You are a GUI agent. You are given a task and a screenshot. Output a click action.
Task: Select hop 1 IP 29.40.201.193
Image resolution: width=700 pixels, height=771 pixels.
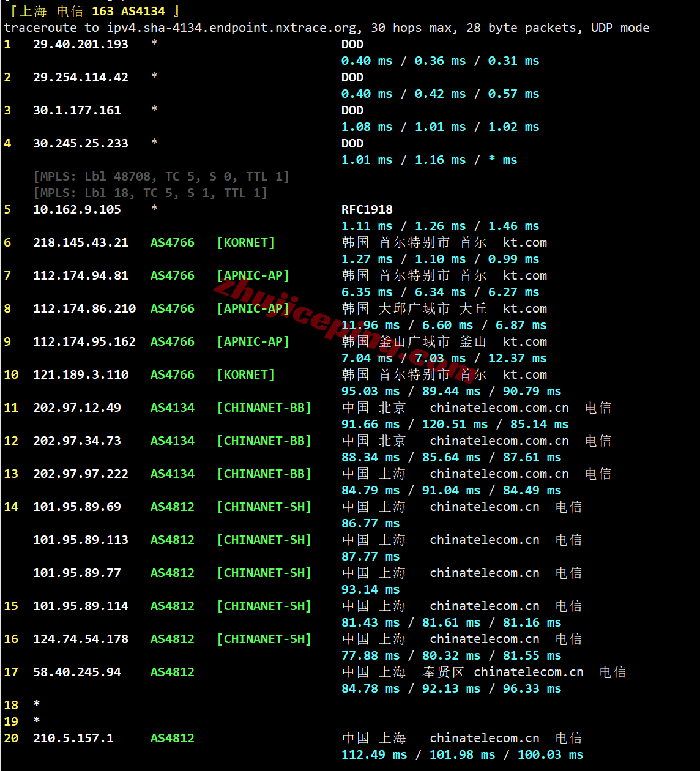(81, 44)
